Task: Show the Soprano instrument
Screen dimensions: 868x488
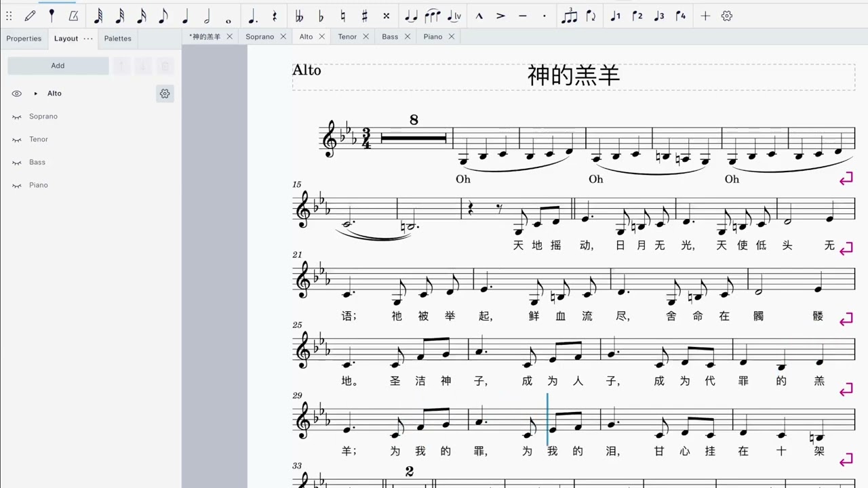Action: (17, 117)
